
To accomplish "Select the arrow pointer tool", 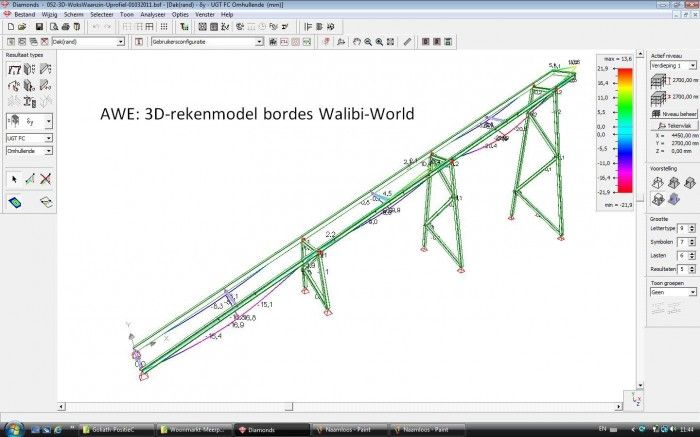I will [14, 179].
